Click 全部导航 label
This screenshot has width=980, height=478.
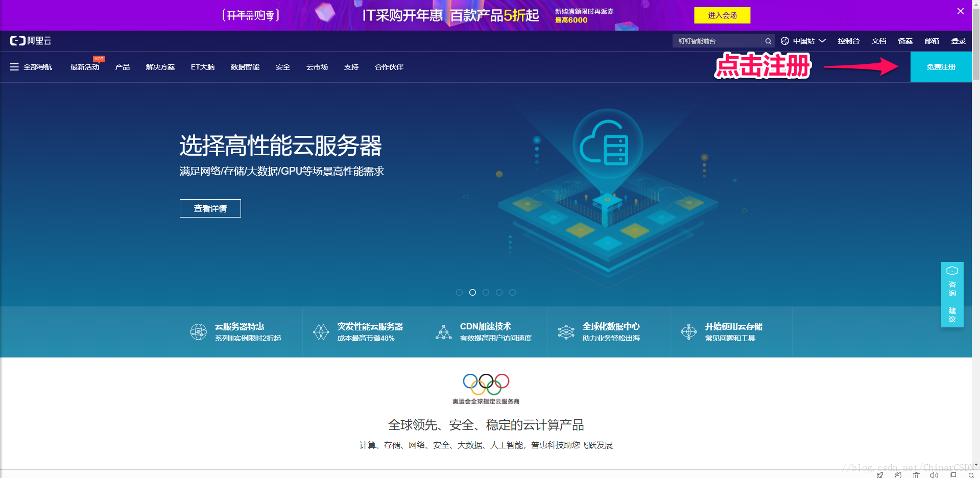[38, 67]
